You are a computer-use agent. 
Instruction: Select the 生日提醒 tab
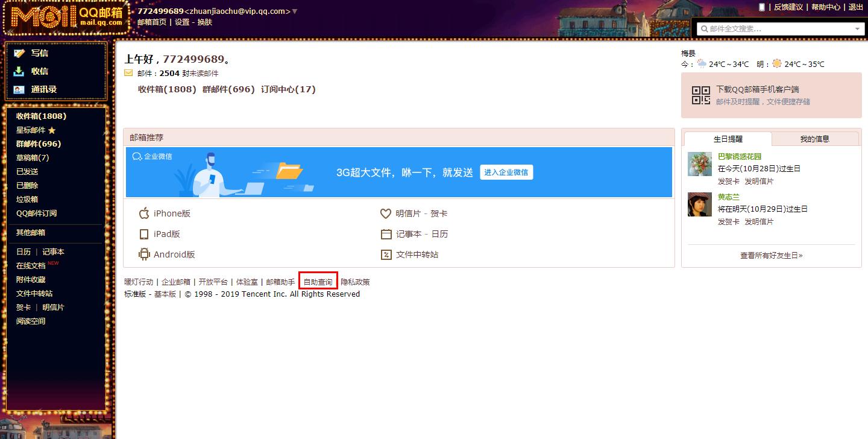[728, 139]
